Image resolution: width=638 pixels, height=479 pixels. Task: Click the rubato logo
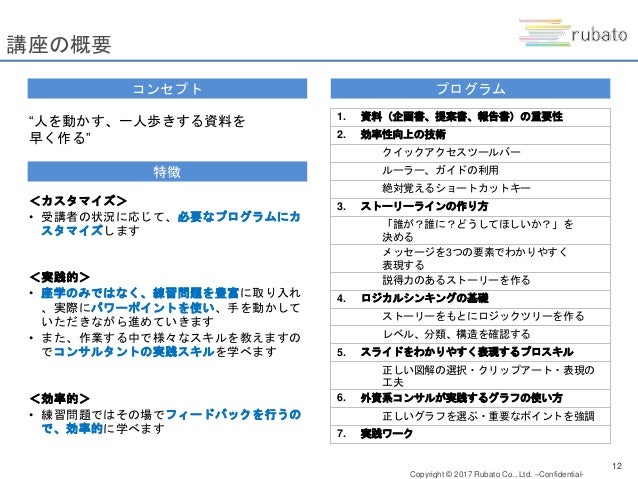[573, 33]
